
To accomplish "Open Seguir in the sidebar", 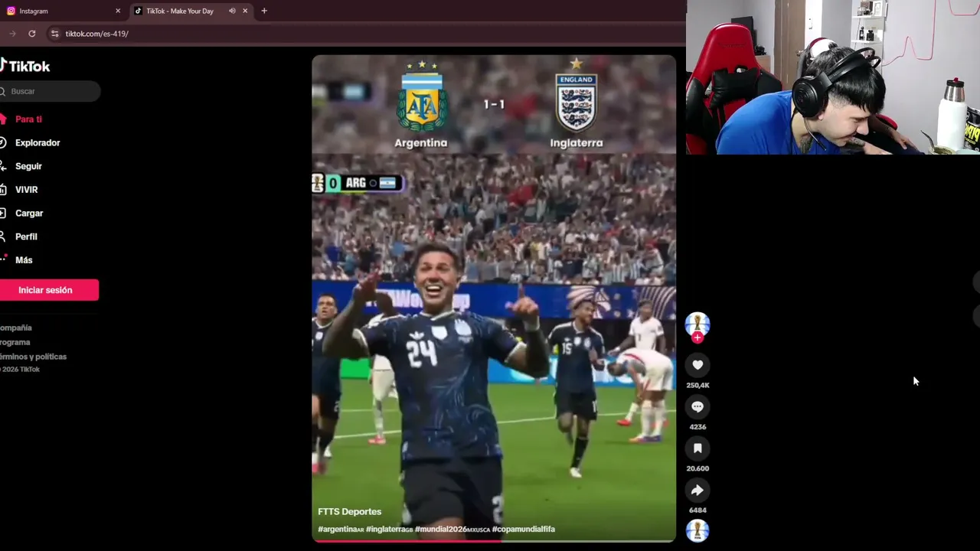I will (x=28, y=166).
